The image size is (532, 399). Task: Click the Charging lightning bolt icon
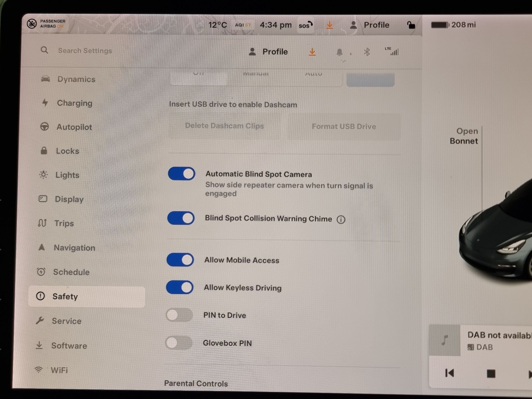click(45, 103)
